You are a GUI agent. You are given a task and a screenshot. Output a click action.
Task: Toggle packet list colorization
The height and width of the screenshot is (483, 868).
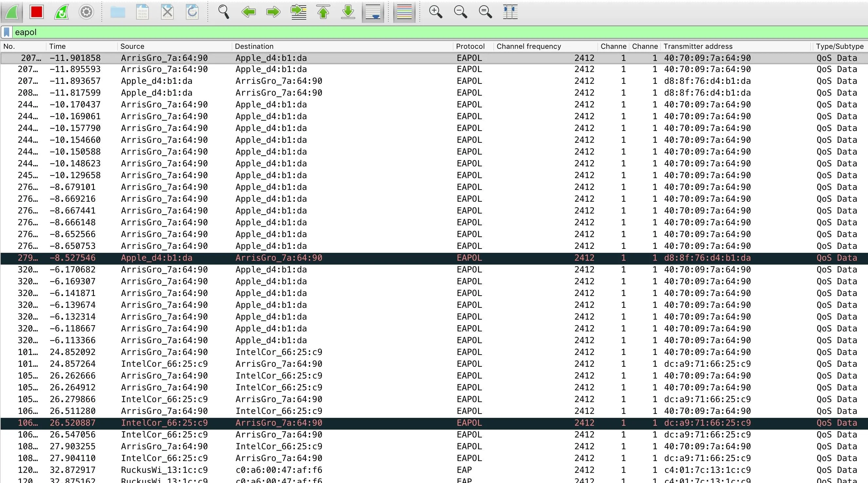click(404, 12)
